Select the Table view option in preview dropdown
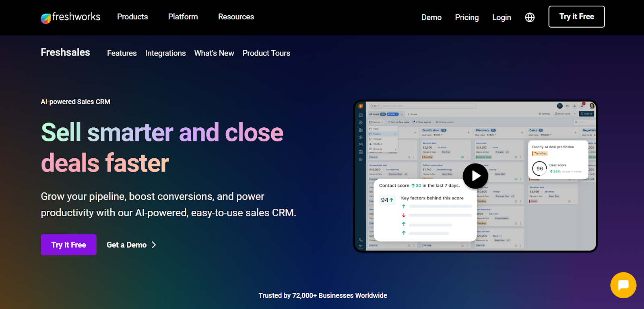 coord(383,129)
